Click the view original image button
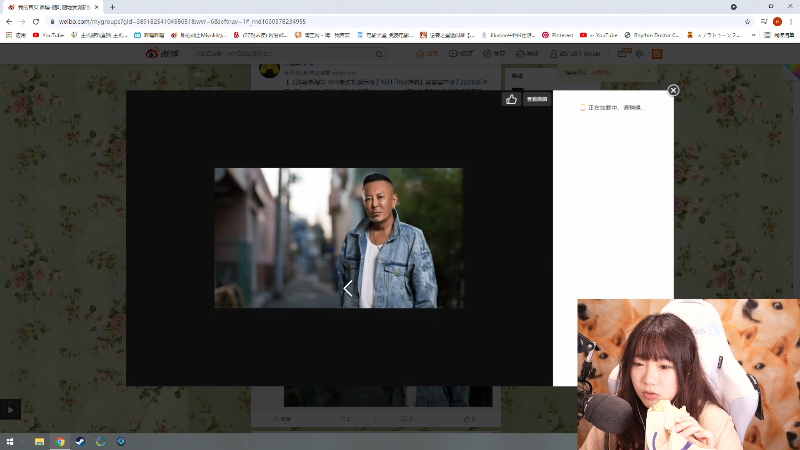Viewport: 800px width, 450px height. [x=538, y=99]
